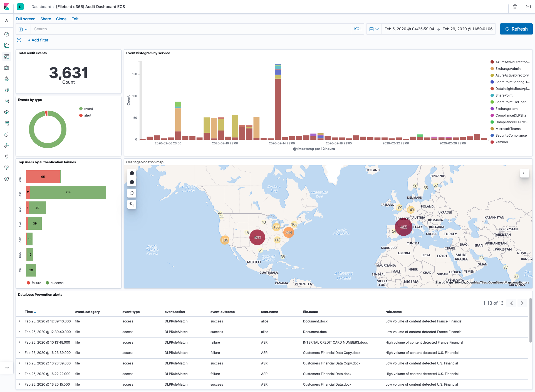Expand the first Data Loss Prevention alert row

[19, 321]
